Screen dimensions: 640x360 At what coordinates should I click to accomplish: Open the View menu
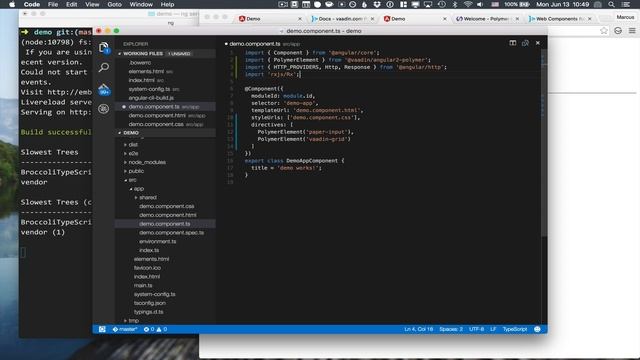coord(92,4)
